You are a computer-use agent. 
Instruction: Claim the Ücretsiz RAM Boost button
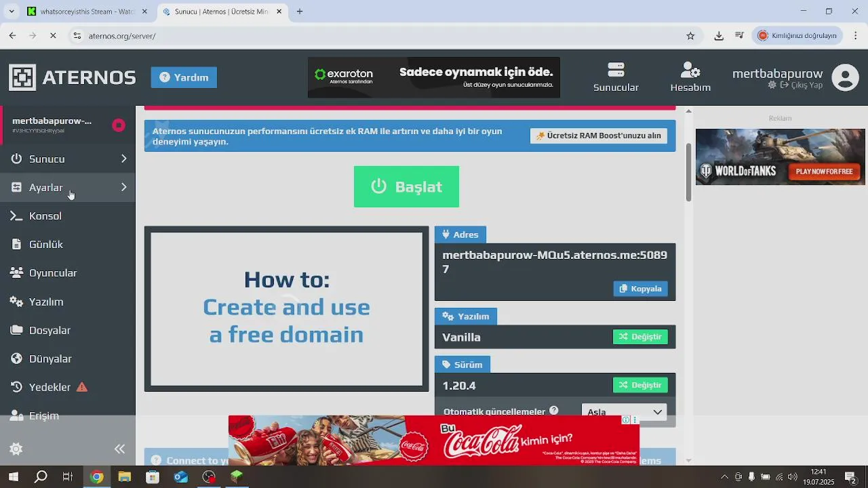coord(598,136)
